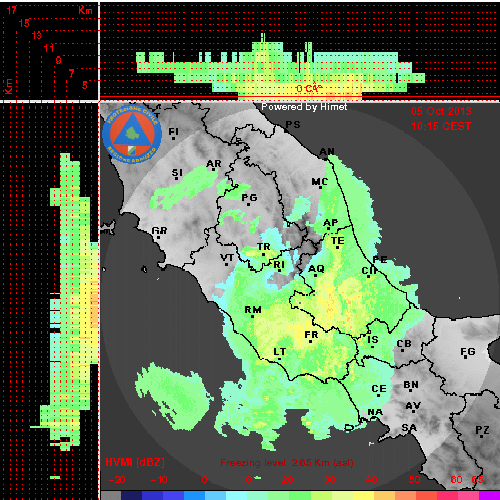
Task: Click the Napoli NA city marker
Action: [x=375, y=412]
